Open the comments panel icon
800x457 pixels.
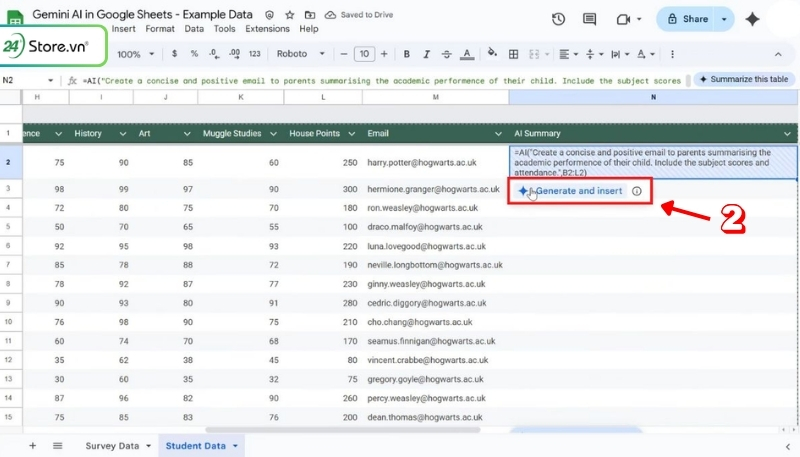pyautogui.click(x=589, y=19)
